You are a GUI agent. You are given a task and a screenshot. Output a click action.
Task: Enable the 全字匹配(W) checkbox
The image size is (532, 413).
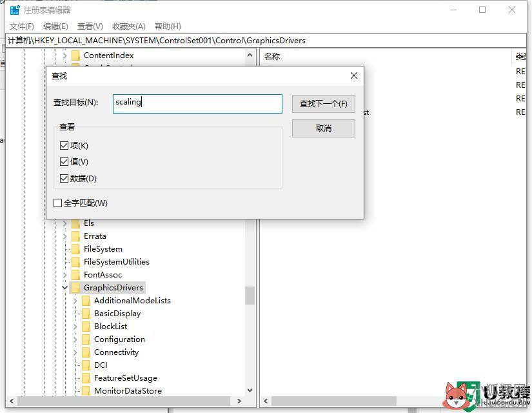click(57, 203)
